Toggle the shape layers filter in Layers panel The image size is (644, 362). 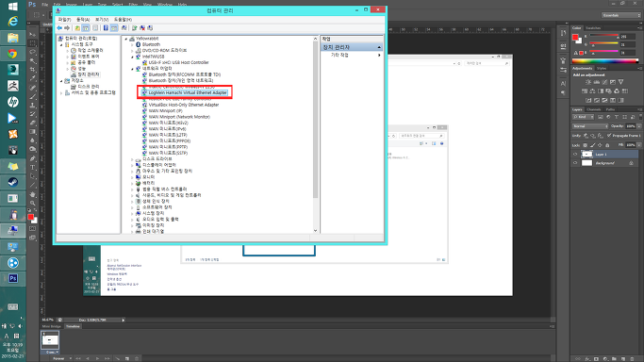[x=625, y=117]
